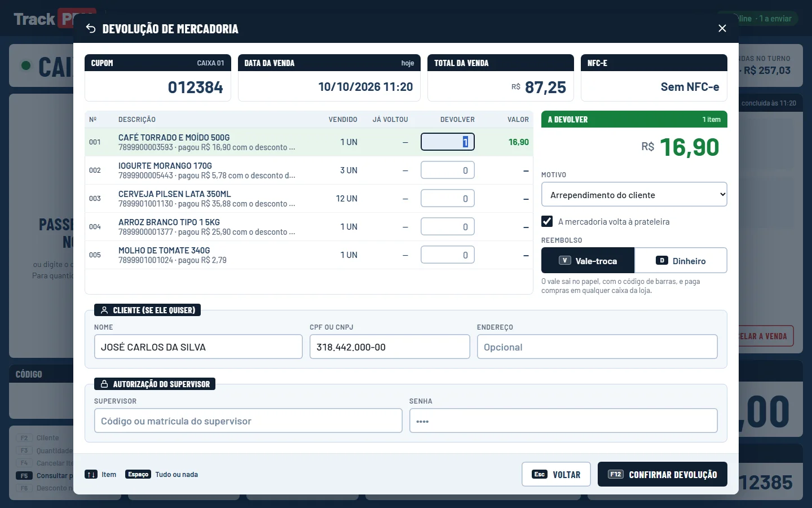812x508 pixels.
Task: Select Dinheiro as refund method
Action: pos(681,260)
